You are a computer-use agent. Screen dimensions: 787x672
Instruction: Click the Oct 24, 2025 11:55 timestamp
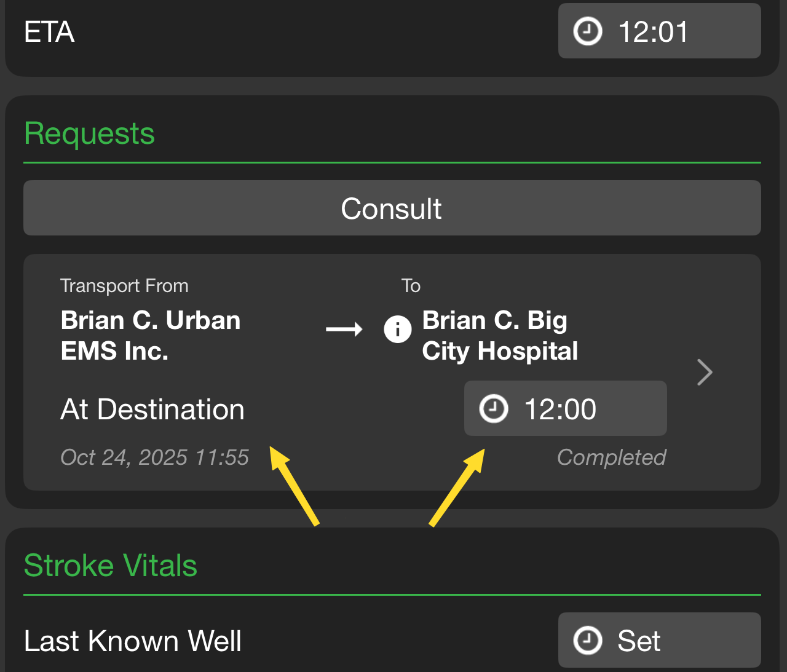click(154, 457)
